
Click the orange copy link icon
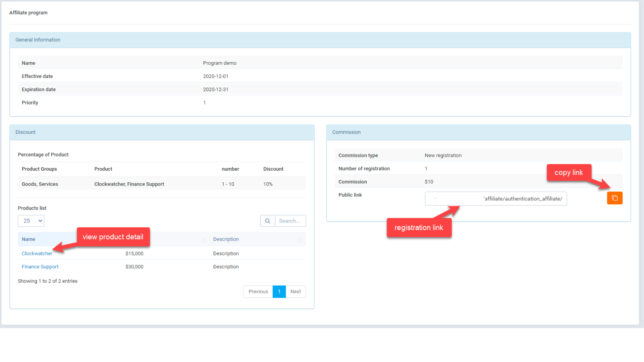614,198
